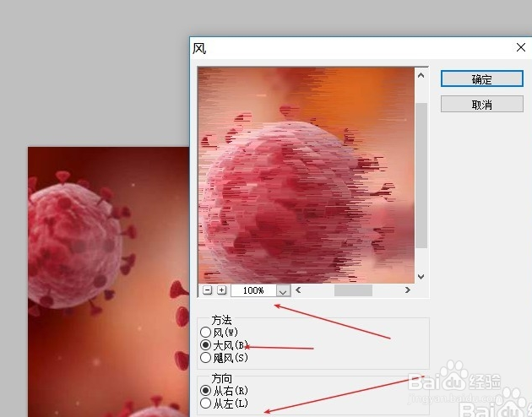
Task: Click the preview scroll down arrow
Action: click(x=421, y=277)
